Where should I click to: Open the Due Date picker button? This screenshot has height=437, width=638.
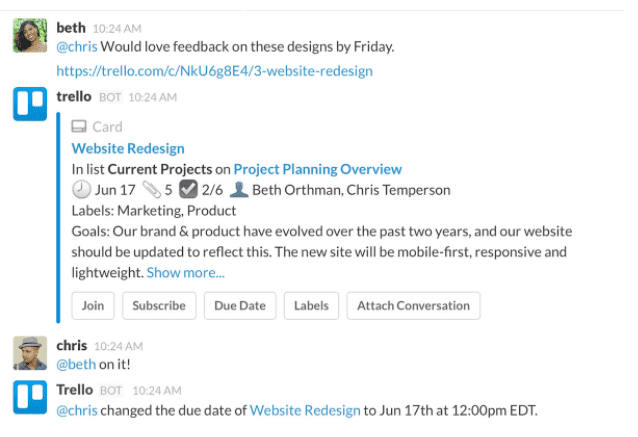[240, 306]
